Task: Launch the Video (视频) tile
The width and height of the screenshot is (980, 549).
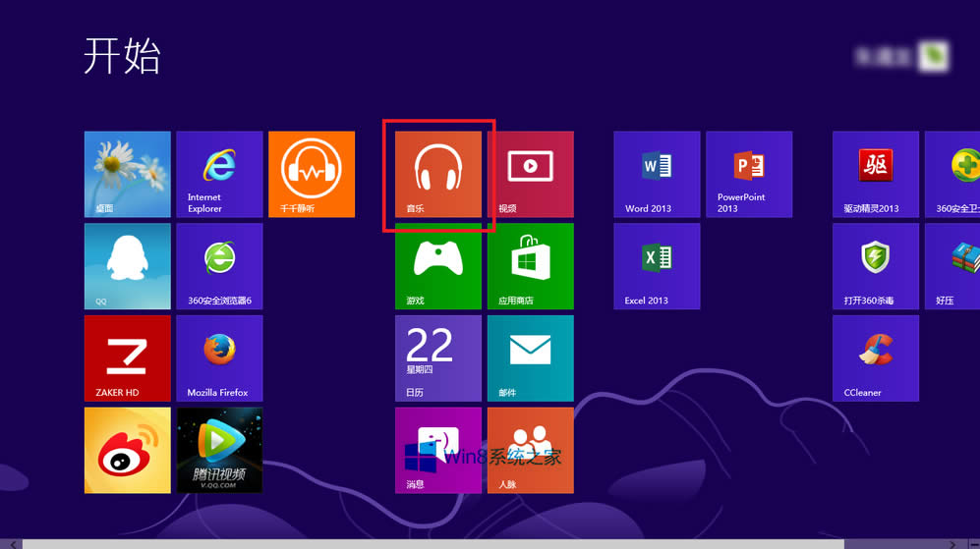Action: [530, 174]
